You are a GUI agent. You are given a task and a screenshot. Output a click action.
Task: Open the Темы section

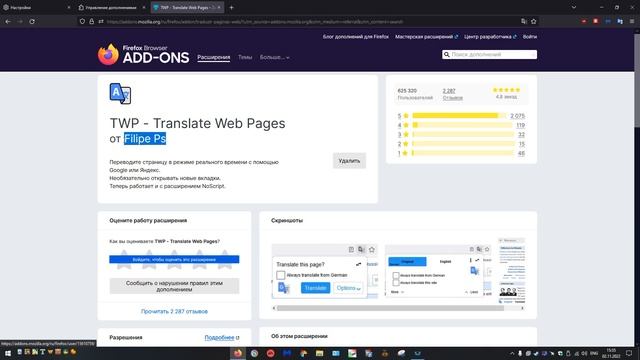(x=245, y=57)
